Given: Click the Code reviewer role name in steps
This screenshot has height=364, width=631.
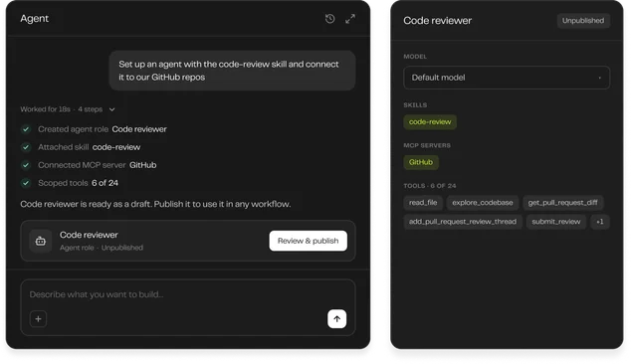Looking at the screenshot, I should pos(139,129).
